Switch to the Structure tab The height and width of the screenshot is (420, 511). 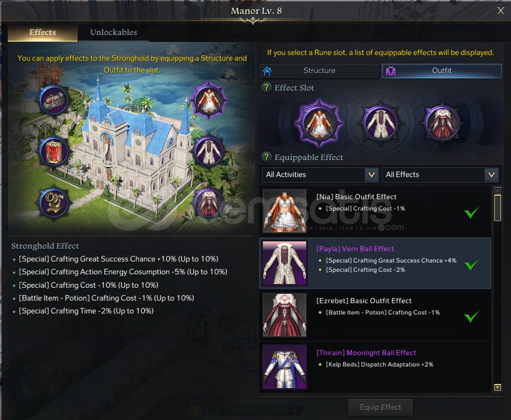320,71
